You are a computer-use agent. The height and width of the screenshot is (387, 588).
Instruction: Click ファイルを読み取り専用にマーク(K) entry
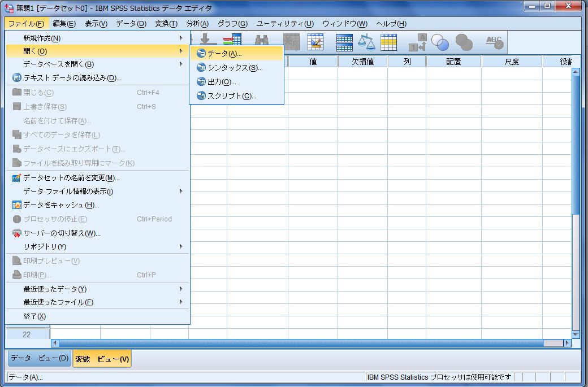coord(97,163)
